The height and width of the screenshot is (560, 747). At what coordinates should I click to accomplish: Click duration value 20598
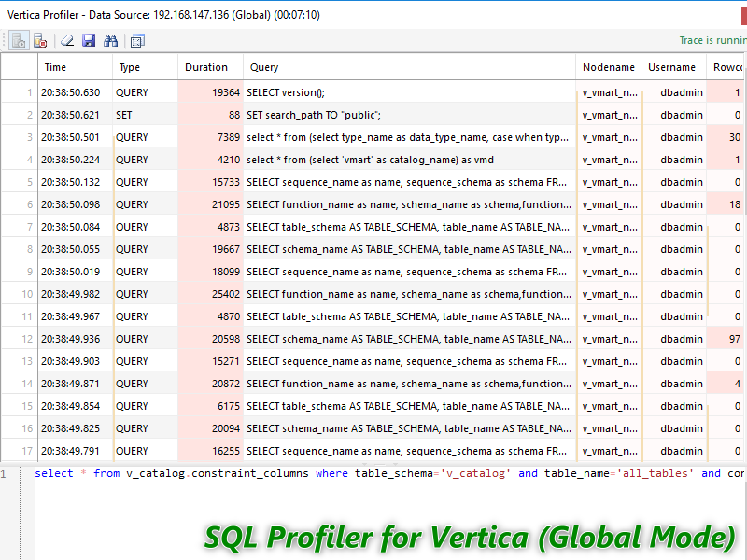coord(211,339)
